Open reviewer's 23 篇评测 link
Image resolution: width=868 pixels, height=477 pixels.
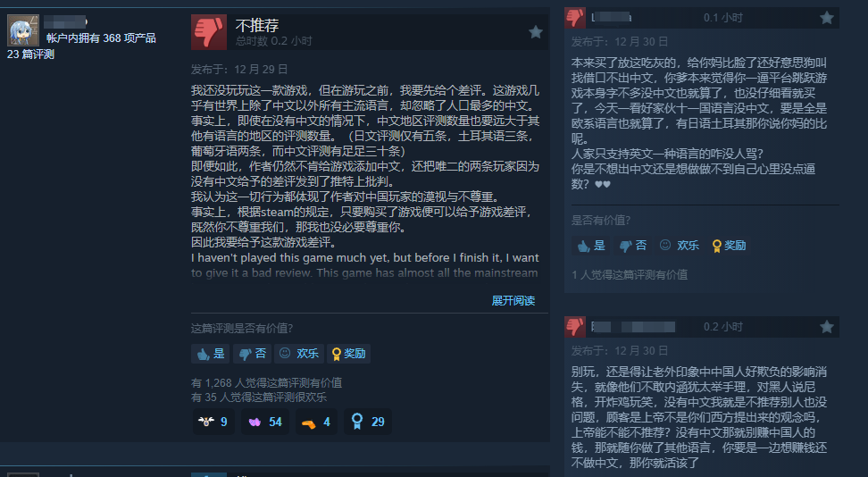click(30, 54)
